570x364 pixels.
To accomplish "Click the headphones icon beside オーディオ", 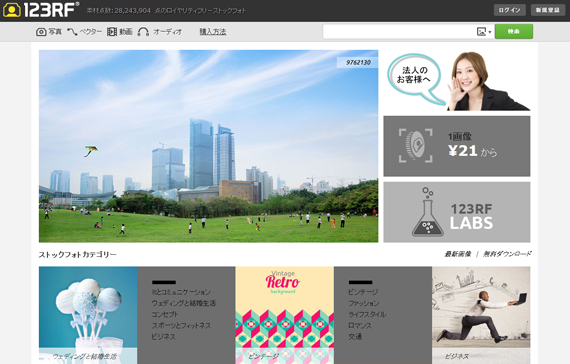I will tap(143, 32).
